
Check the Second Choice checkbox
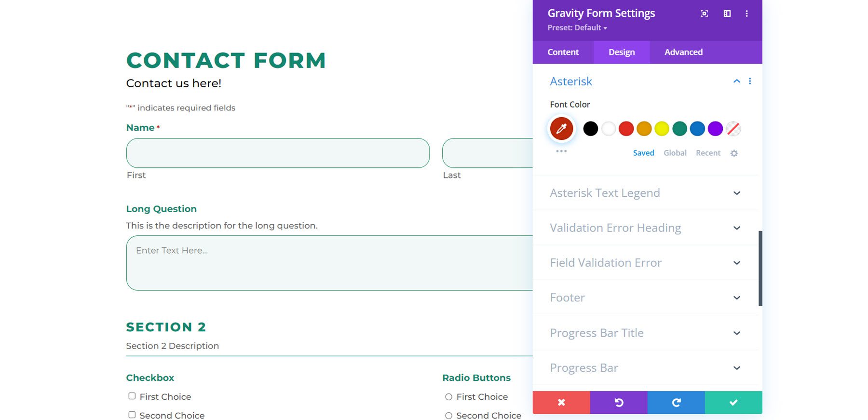(x=132, y=415)
